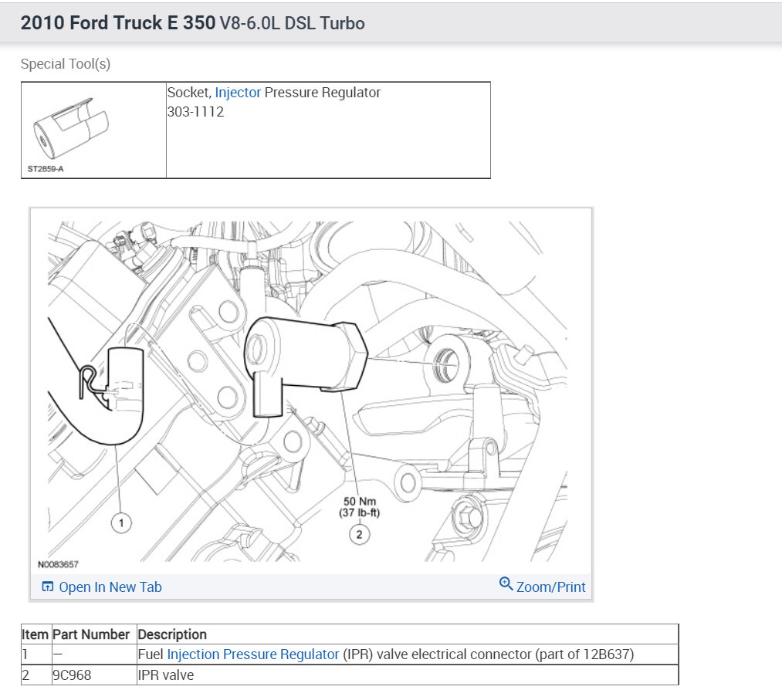782x700 pixels.
Task: Click the Zoom/Print magnifier icon
Action: click(x=506, y=584)
